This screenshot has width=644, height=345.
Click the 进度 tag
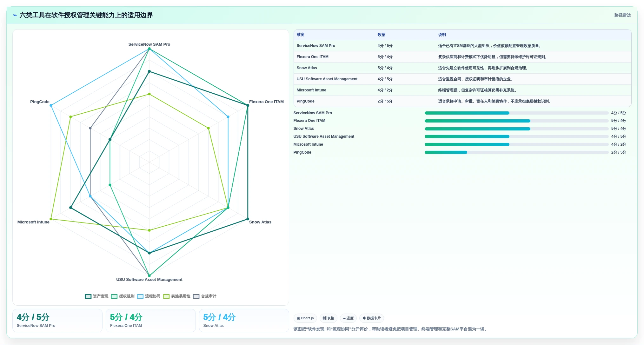348,318
